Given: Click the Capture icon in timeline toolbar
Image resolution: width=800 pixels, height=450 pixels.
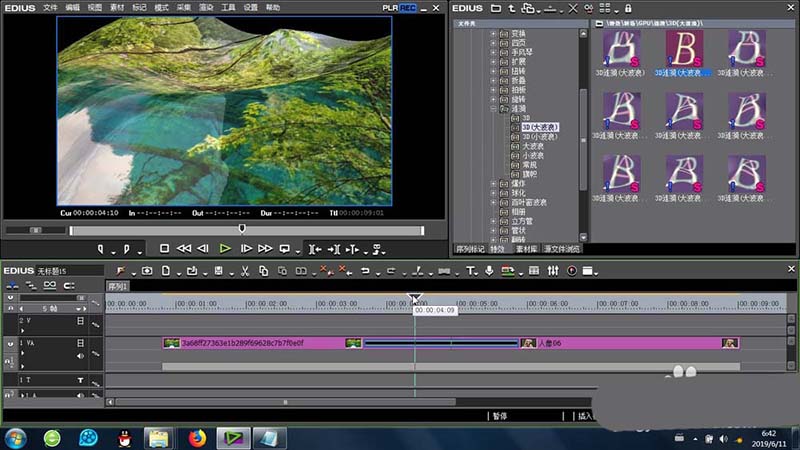Looking at the screenshot, I should pyautogui.click(x=147, y=271).
